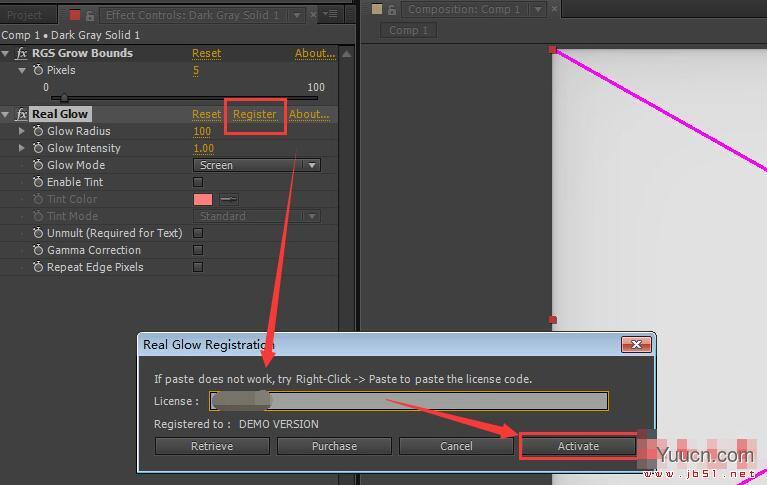767x485 pixels.
Task: Click the Repeat Edge Pixels stopwatch icon
Action: point(38,267)
